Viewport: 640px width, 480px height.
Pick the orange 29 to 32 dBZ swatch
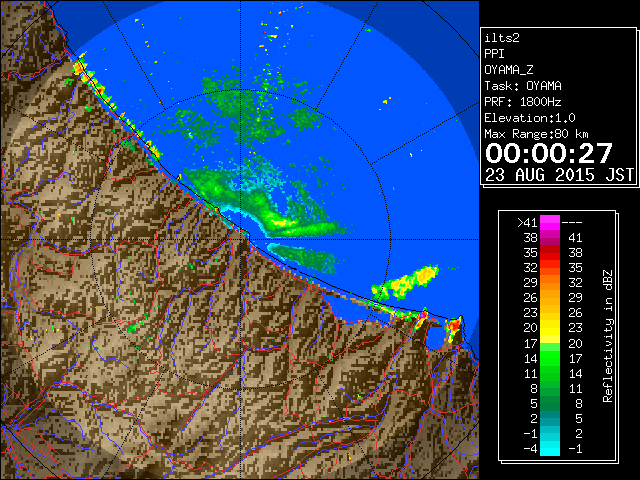[x=550, y=282]
